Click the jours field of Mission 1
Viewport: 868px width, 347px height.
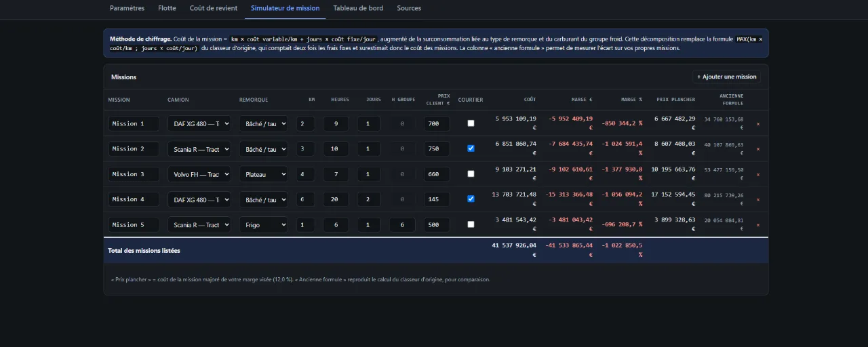[x=369, y=123]
